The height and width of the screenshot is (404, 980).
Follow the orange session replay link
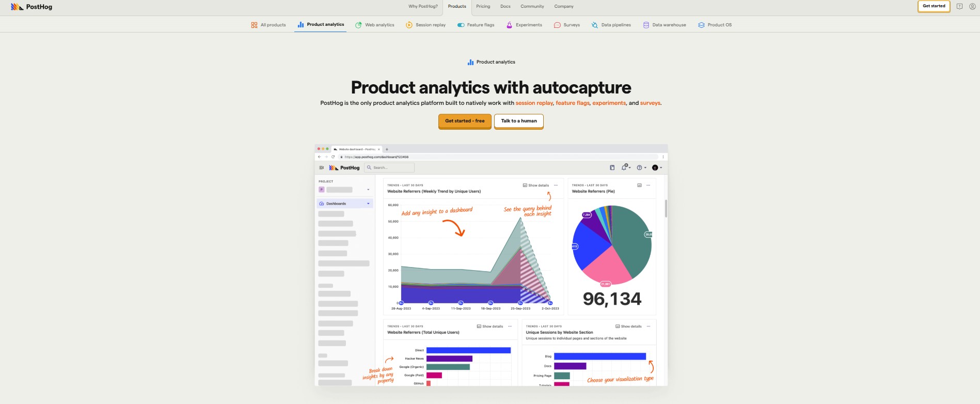[534, 103]
